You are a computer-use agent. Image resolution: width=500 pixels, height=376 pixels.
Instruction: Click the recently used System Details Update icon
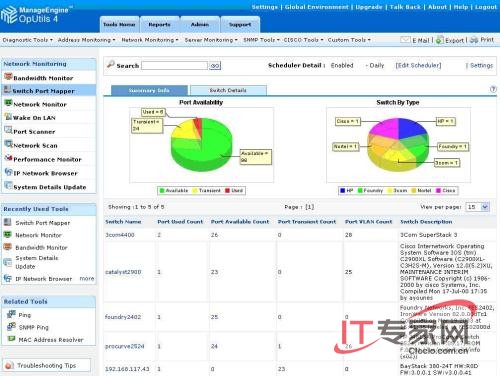[7, 262]
